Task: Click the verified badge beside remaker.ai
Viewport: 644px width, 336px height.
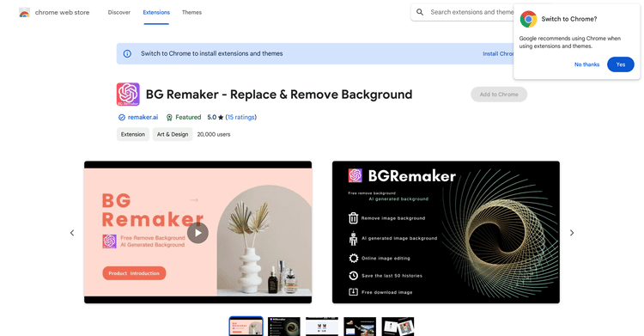Action: coord(122,118)
